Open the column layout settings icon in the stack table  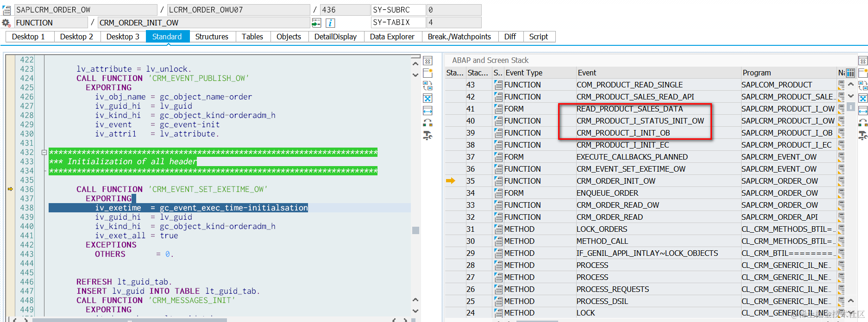point(850,73)
